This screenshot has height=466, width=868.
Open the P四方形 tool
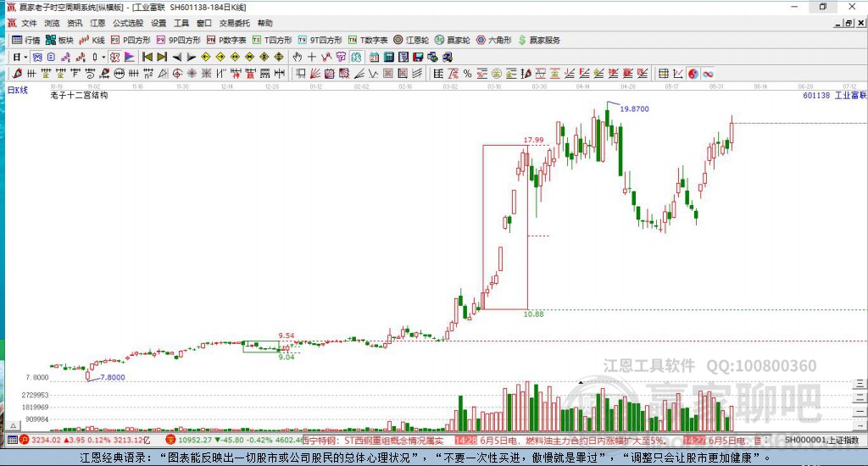pos(131,40)
